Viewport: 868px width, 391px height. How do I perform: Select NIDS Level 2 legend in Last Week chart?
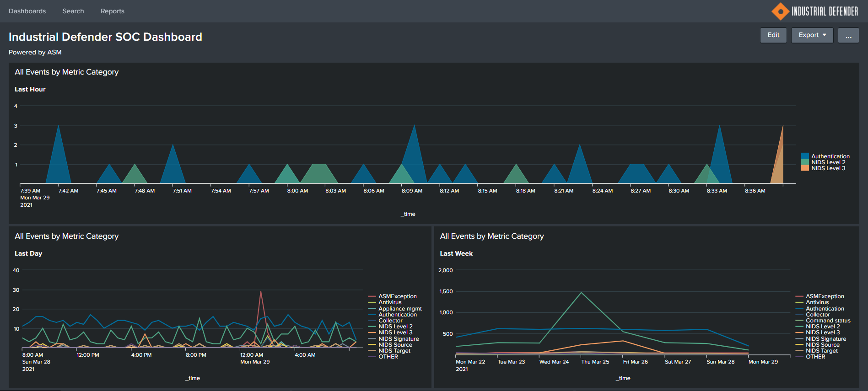(x=818, y=327)
